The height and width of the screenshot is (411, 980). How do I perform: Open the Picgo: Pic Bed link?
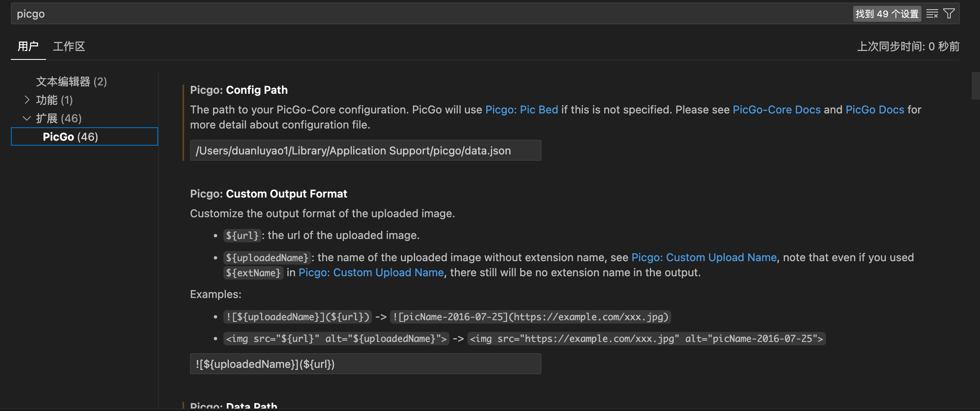(x=521, y=110)
